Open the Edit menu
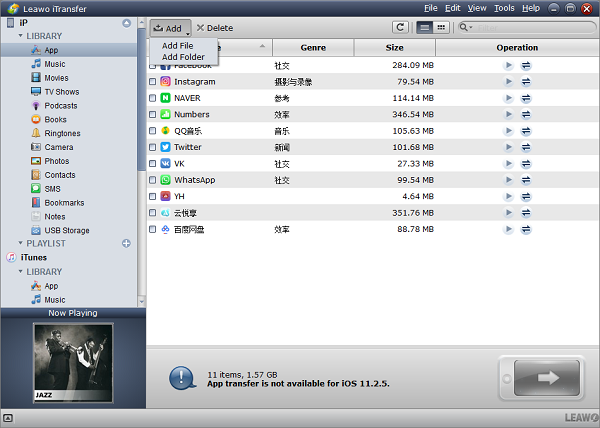The width and height of the screenshot is (600, 428). [453, 8]
